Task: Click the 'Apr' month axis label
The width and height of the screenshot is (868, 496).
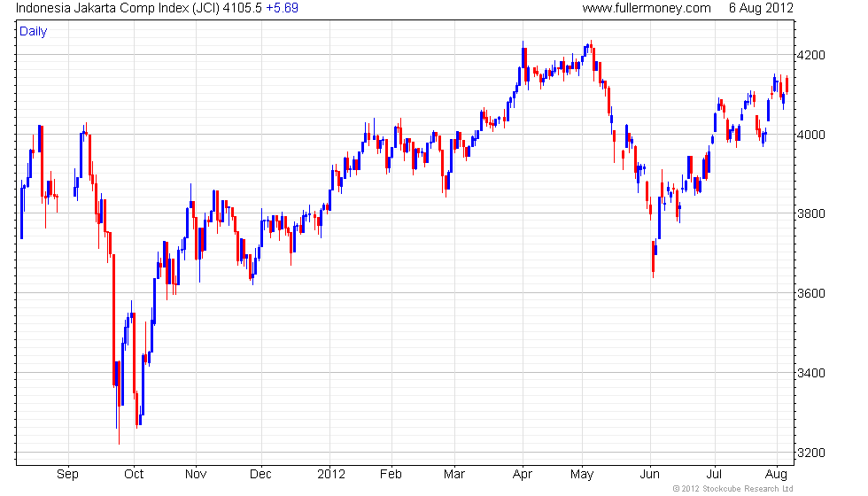Action: click(523, 475)
